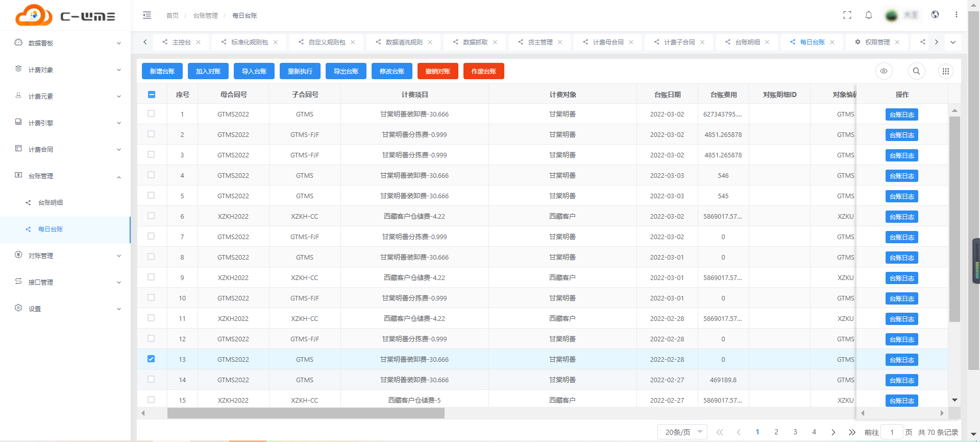Screen dimensions: 980x442
Task: Collapse the sidebar with hamburger icon
Action: 147,15
